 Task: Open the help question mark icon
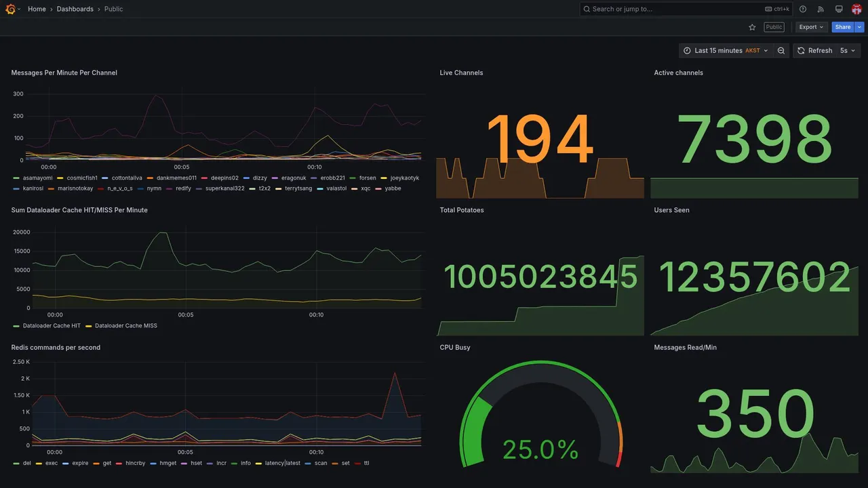[x=803, y=9]
